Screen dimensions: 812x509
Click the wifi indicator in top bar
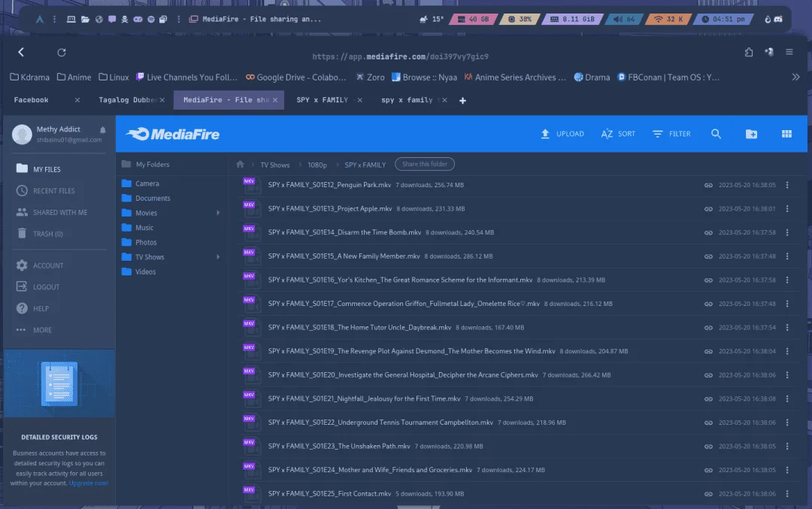pyautogui.click(x=668, y=19)
